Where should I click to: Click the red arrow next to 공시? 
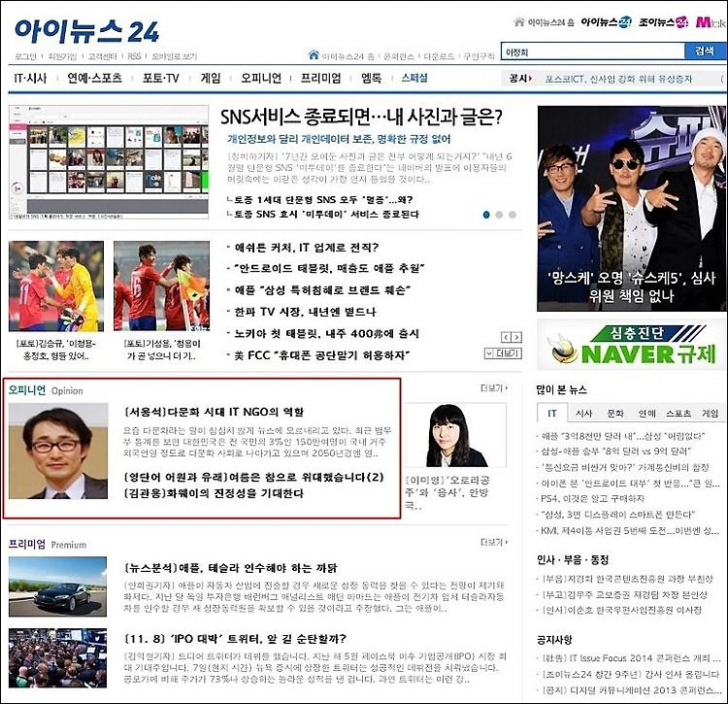(530, 79)
